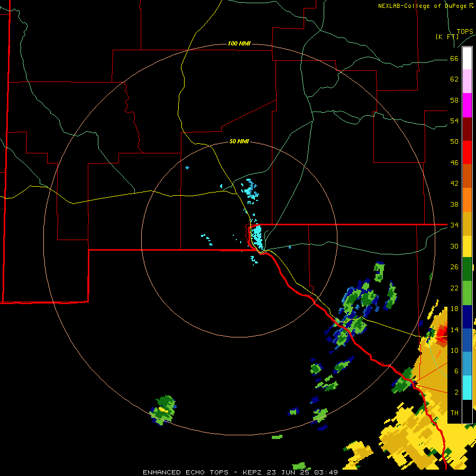Click the "50 NMI" range ring label
This screenshot has height=476, width=476.
pos(239,141)
